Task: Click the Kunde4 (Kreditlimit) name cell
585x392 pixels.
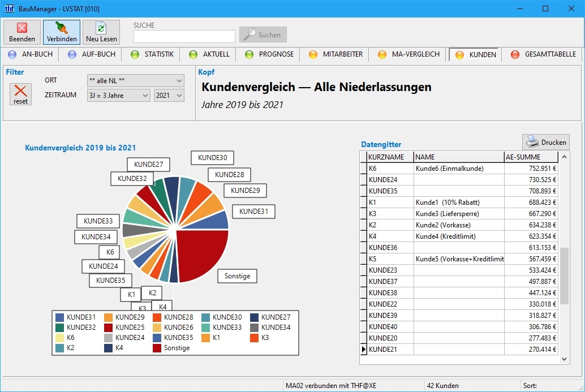Action: (459, 236)
